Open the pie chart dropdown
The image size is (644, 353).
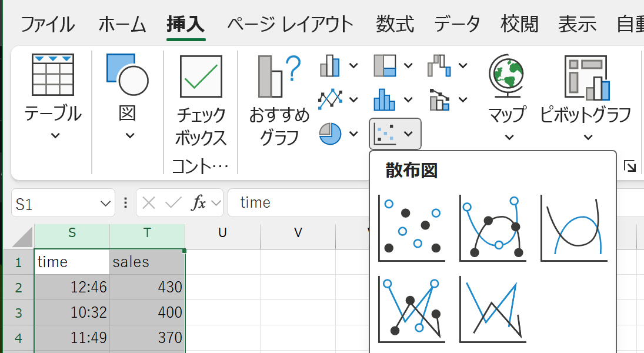[353, 134]
